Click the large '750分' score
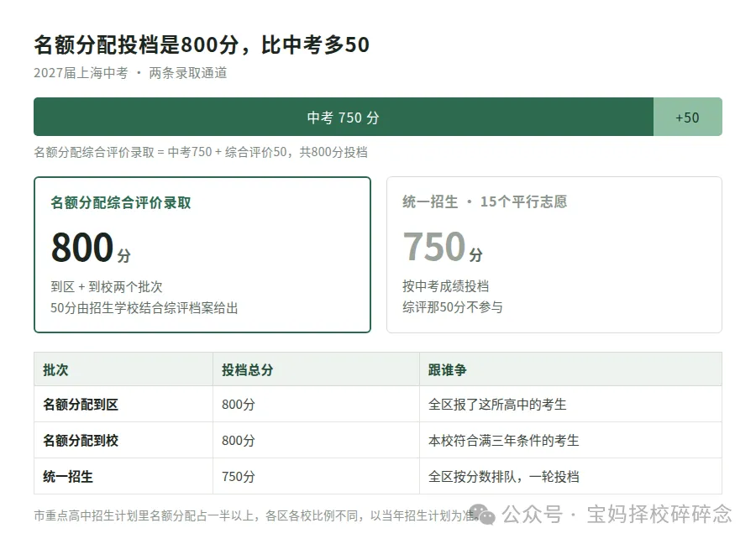The image size is (756, 544). pyautogui.click(x=443, y=246)
